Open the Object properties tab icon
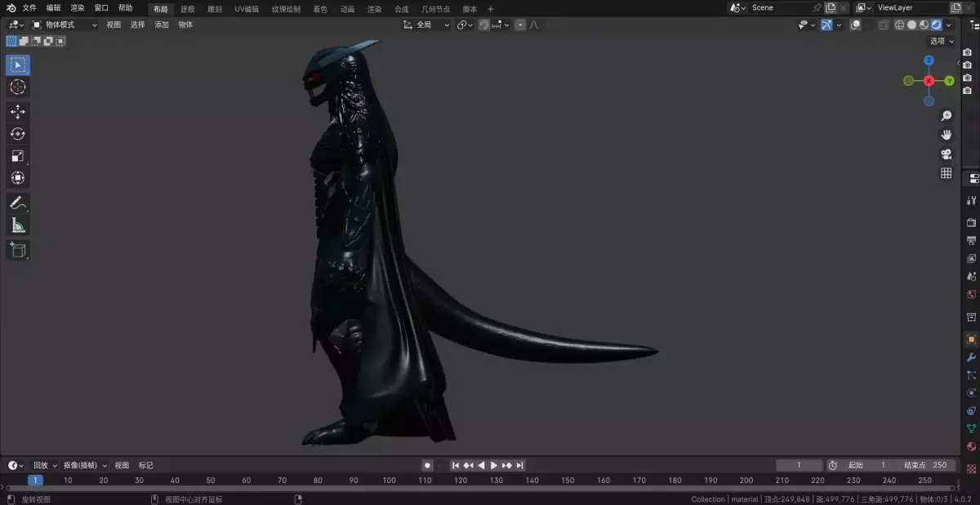The image size is (980, 505). [971, 339]
